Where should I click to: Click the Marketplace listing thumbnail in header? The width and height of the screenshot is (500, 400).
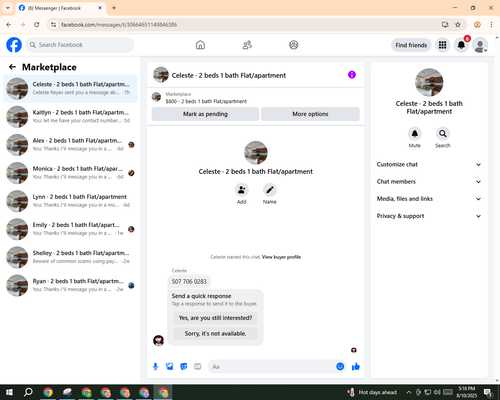pyautogui.click(x=156, y=97)
